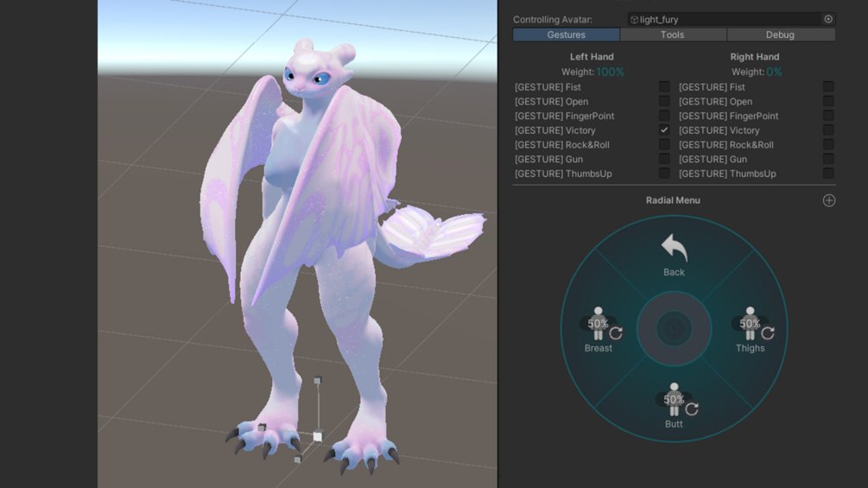Click the plus icon beside Radial Menu
This screenshot has height=488, width=868.
pos(828,200)
